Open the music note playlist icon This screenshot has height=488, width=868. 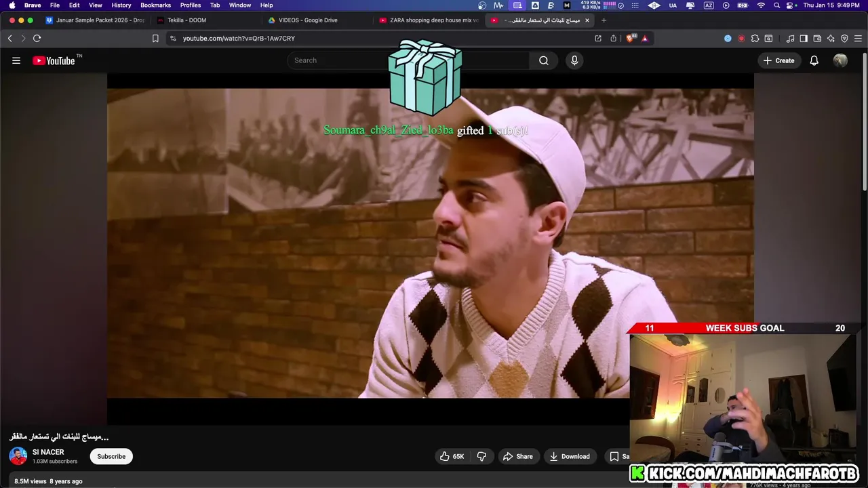click(790, 39)
